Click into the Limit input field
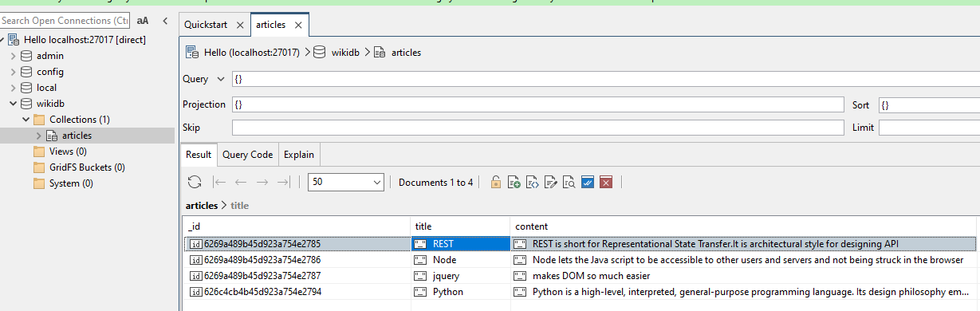The image size is (980, 311). coord(929,128)
